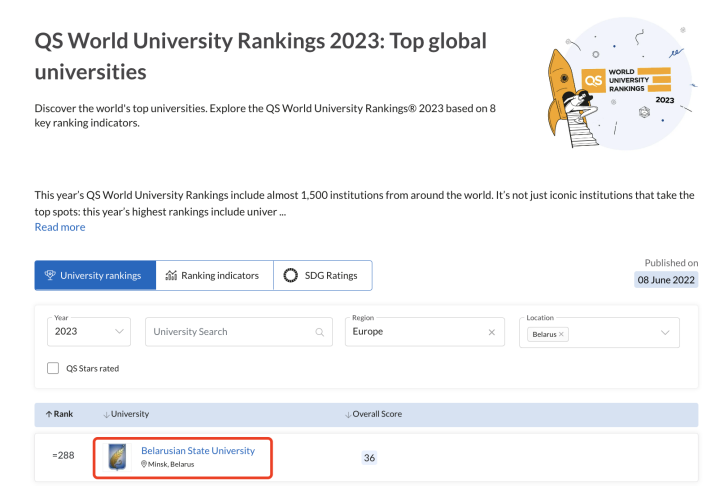Open the Year 2023 dropdown
Viewport: 720px width, 489px height.
[89, 332]
